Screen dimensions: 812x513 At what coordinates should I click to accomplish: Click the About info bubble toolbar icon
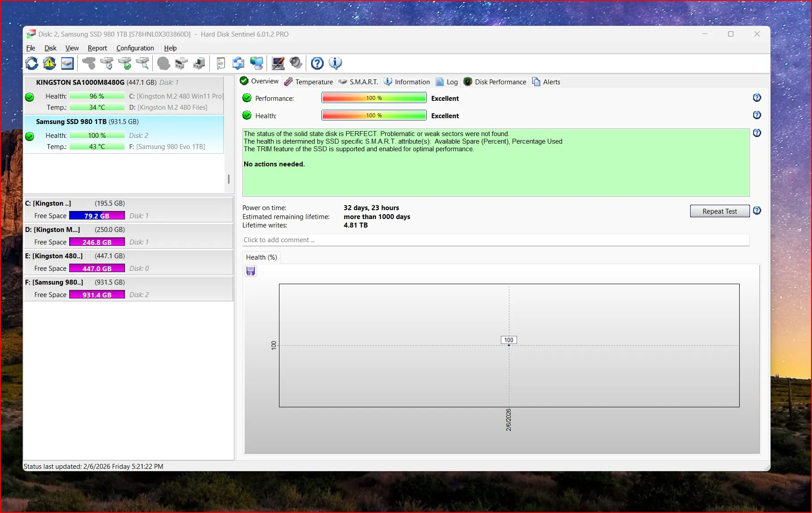335,63
